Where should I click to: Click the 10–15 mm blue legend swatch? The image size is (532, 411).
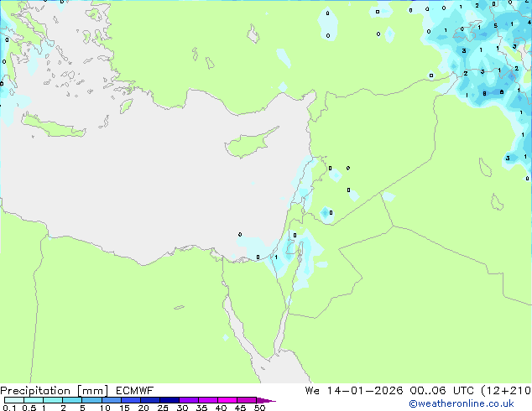coord(111,400)
